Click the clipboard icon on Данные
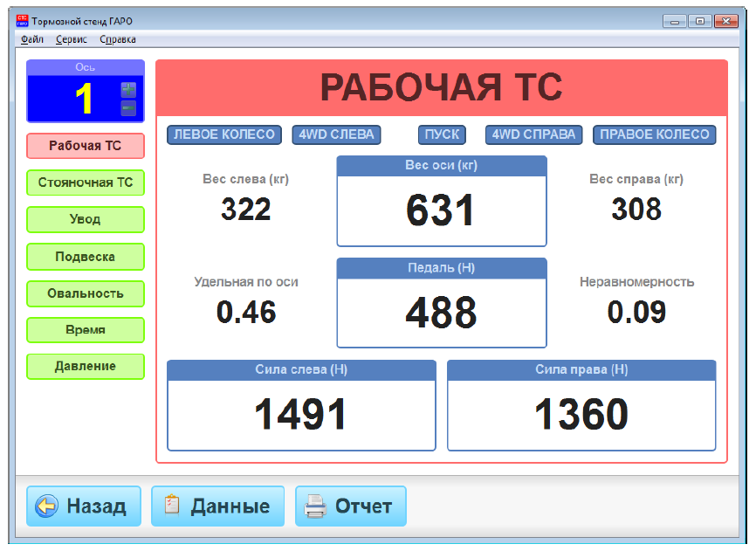This screenshot has height=551, width=756. pyautogui.click(x=173, y=506)
